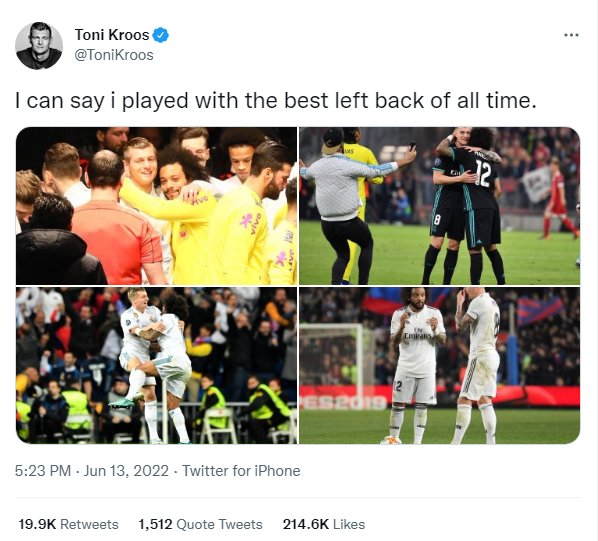Click the Jun 13, 2022 date
Screen dimensions: 598x541
pyautogui.click(x=126, y=471)
